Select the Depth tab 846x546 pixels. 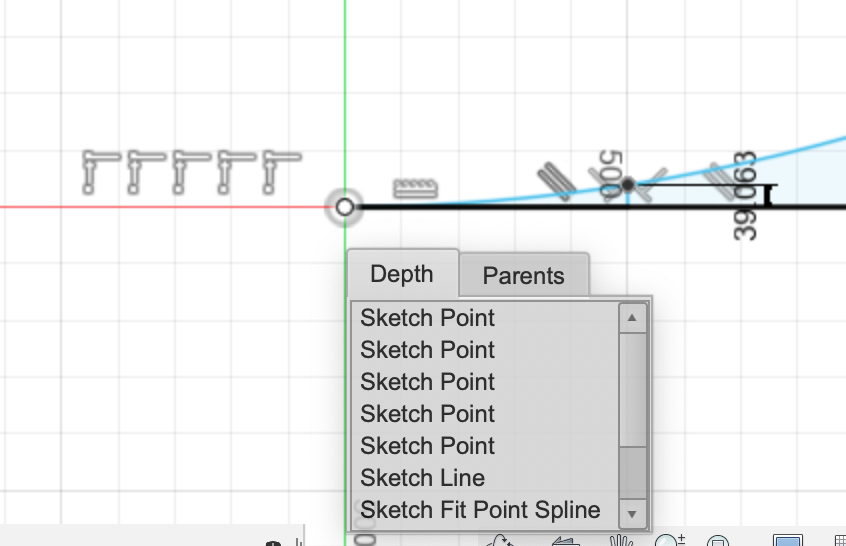402,274
